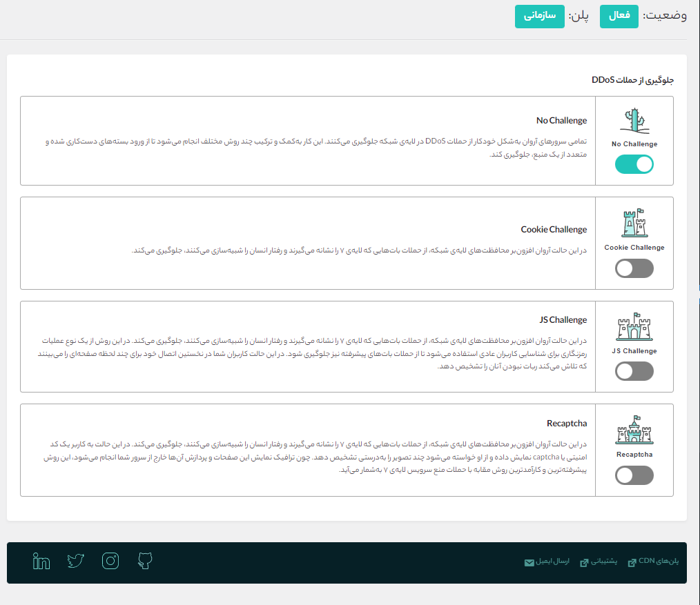
Task: Open the GitHub icon in footer
Action: click(x=144, y=561)
